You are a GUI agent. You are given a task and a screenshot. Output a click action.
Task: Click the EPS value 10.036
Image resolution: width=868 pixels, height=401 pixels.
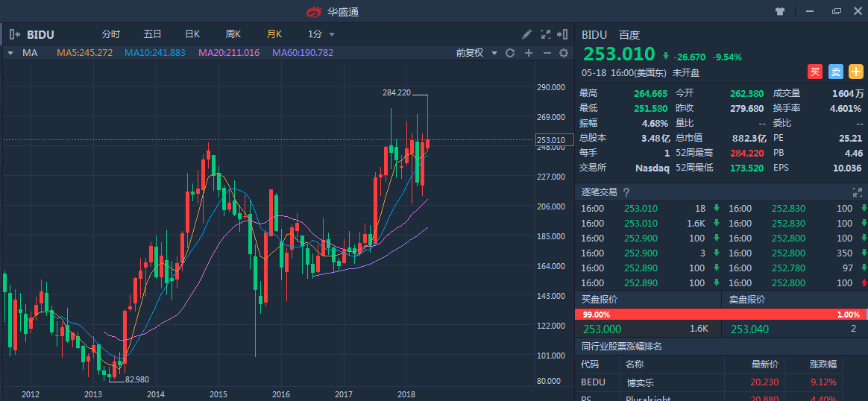tap(848, 168)
